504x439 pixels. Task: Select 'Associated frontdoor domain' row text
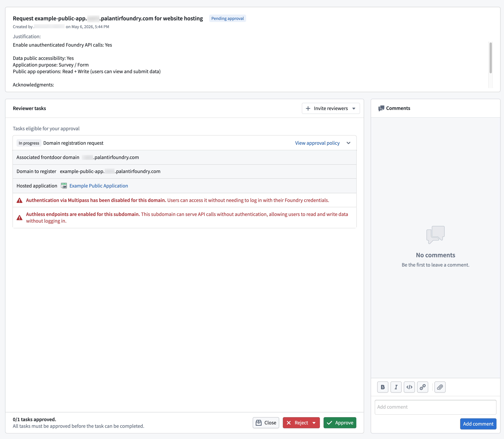78,157
